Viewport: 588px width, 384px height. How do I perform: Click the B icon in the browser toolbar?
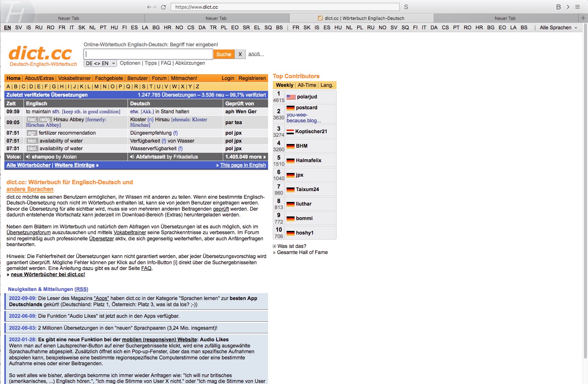pos(558,7)
